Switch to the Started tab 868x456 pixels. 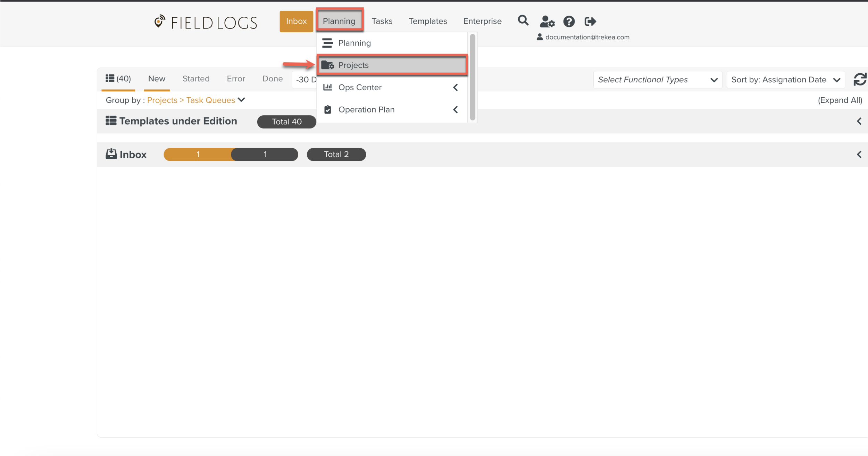196,79
